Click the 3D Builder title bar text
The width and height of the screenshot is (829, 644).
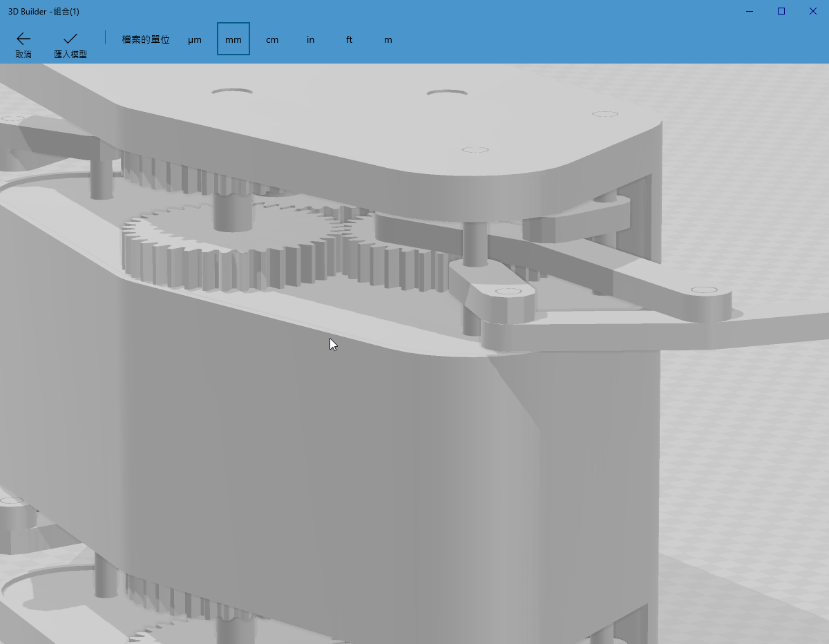(x=44, y=11)
